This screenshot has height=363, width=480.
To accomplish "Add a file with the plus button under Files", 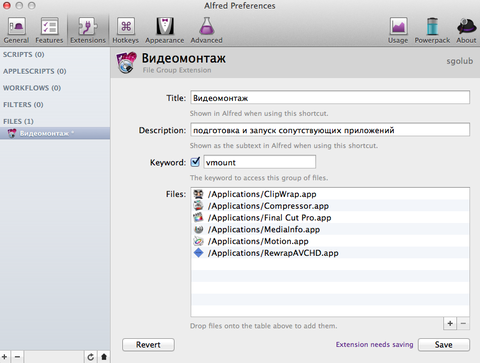I will [x=450, y=323].
